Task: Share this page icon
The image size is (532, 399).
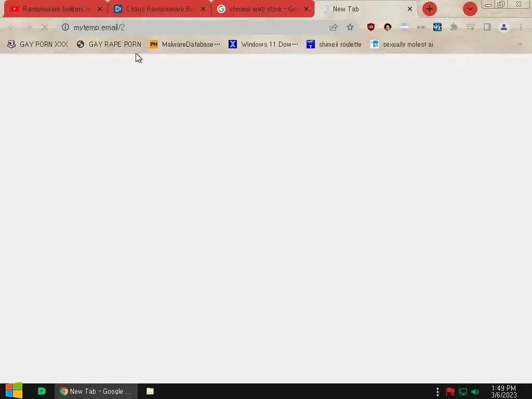Action: pyautogui.click(x=334, y=27)
